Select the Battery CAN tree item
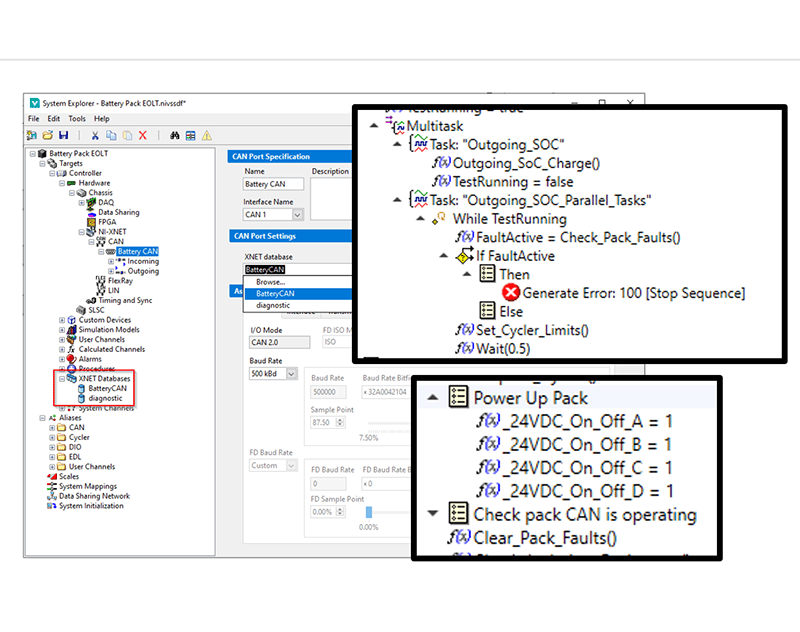800x632 pixels. tap(138, 251)
